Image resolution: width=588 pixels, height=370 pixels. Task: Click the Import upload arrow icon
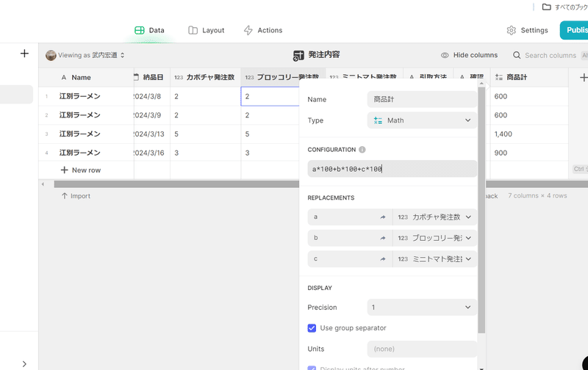[x=65, y=196]
